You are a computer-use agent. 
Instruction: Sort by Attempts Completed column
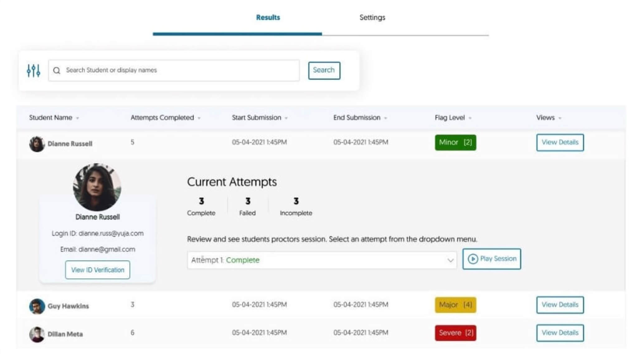(x=165, y=117)
